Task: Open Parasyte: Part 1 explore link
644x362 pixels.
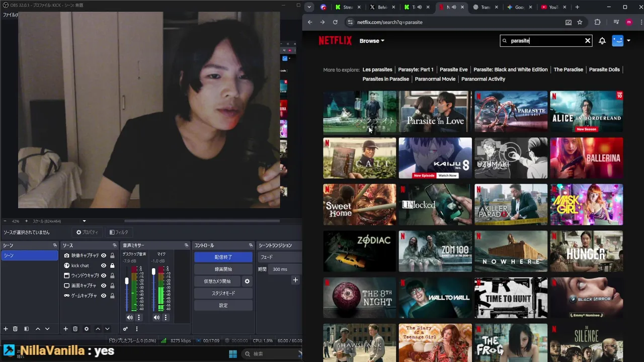Action: click(x=416, y=69)
